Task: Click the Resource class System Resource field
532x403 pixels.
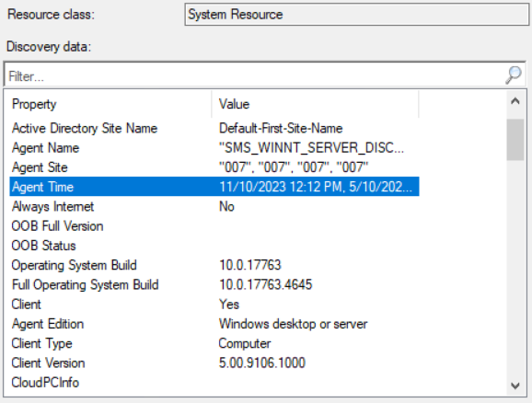Action: 357,15
